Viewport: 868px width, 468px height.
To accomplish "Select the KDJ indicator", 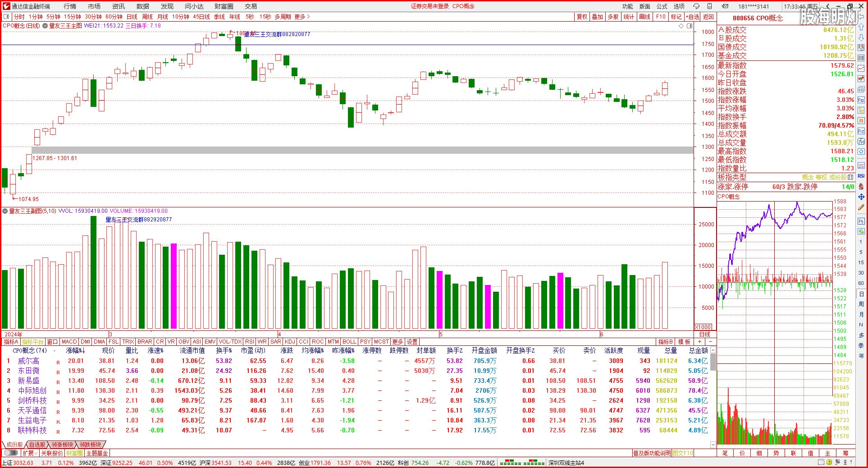I will click(290, 342).
